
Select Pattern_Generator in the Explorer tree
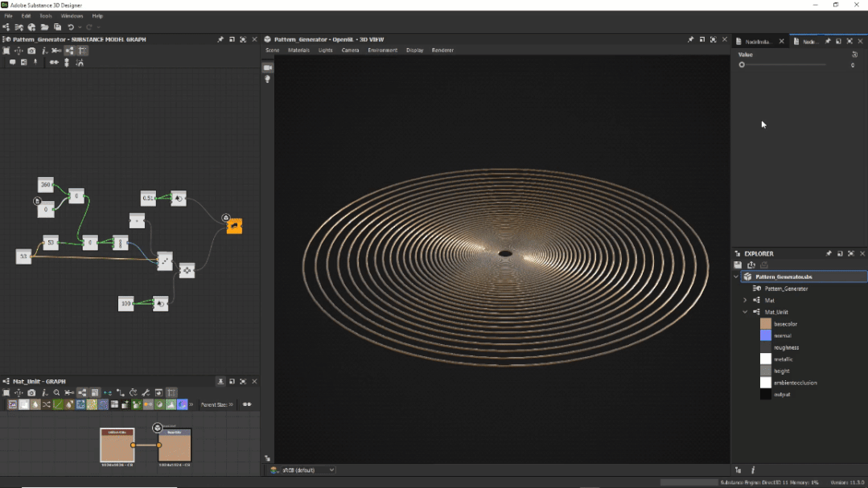click(784, 289)
